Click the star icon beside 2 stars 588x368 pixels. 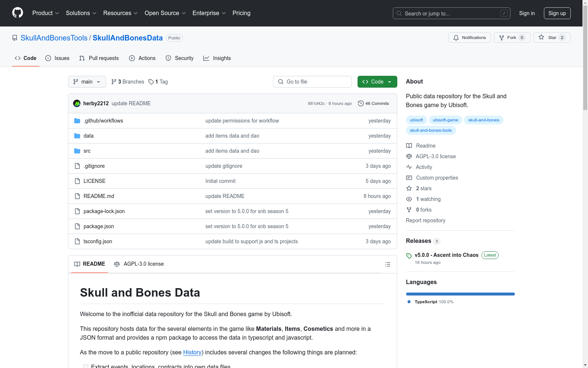[409, 188]
